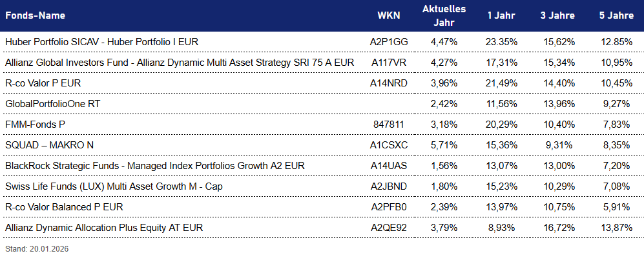Image resolution: width=644 pixels, height=260 pixels.
Task: Click the Stand: 20.01.2026 date note
Action: click(x=36, y=248)
